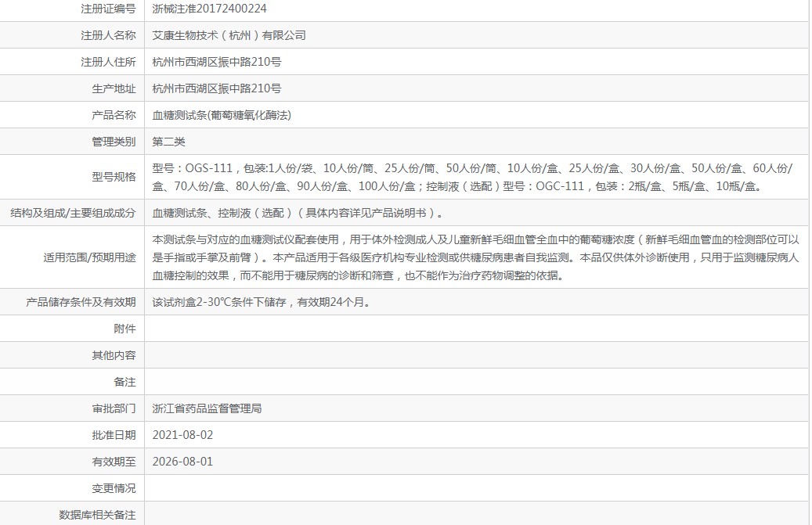Select approval date 2021-08-02
The width and height of the screenshot is (812, 525).
[x=182, y=435]
